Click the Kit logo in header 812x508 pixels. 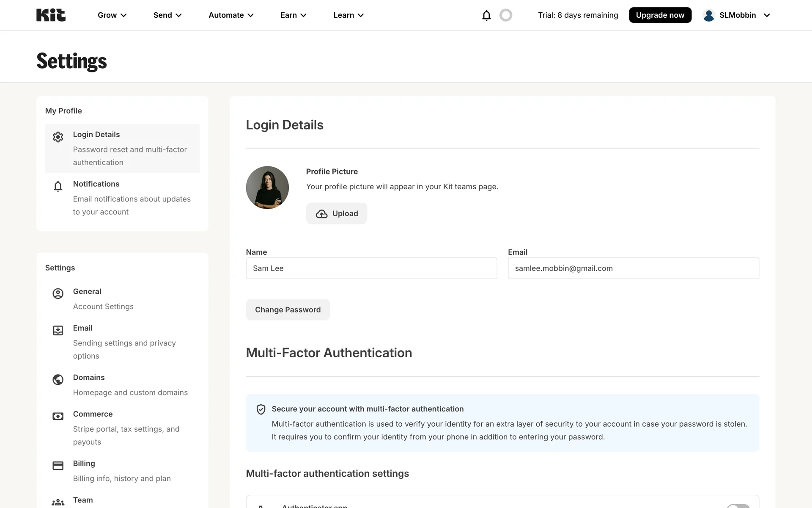(51, 15)
